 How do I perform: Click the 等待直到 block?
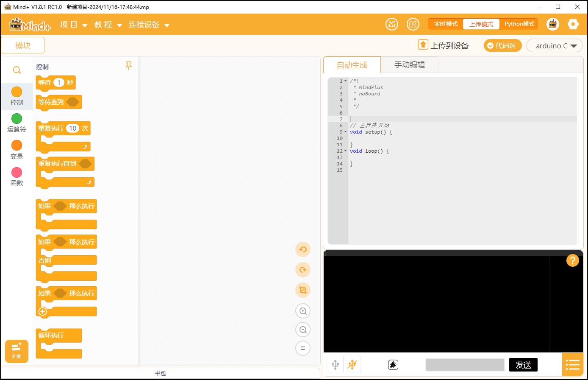59,102
